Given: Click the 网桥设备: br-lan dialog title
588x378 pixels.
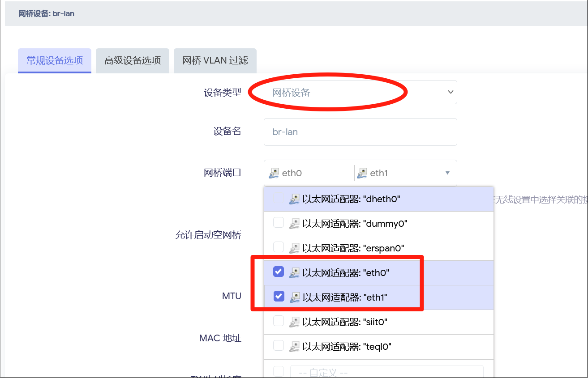Looking at the screenshot, I should click(x=46, y=13).
